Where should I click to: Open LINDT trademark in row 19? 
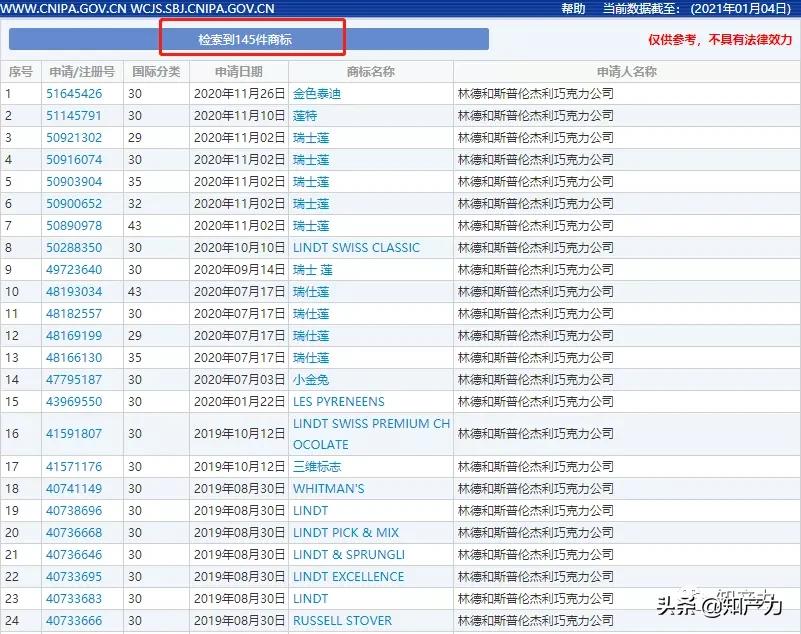(x=311, y=510)
